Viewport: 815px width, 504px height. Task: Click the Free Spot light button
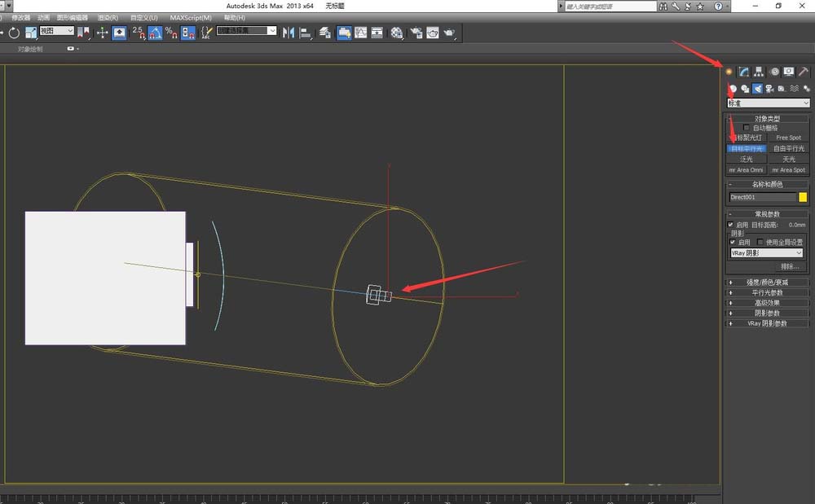coord(788,138)
